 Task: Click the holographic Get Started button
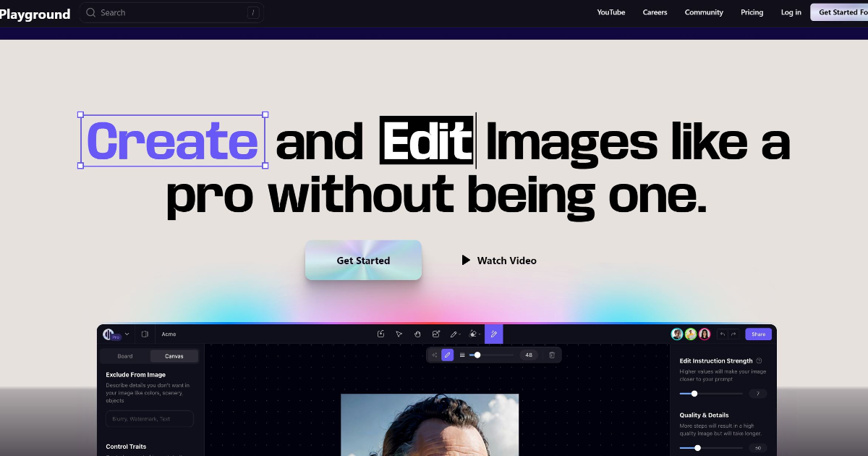point(363,261)
